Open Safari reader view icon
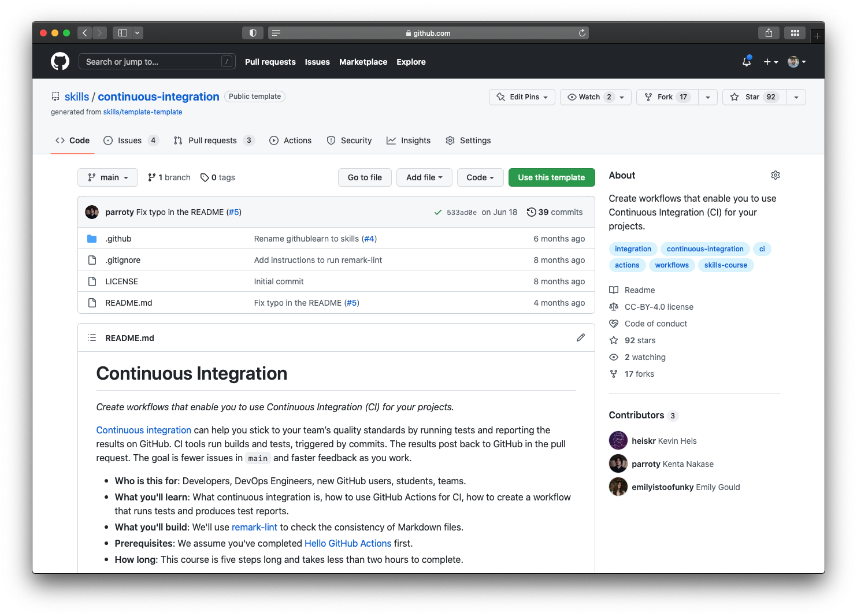This screenshot has width=857, height=616. [276, 33]
